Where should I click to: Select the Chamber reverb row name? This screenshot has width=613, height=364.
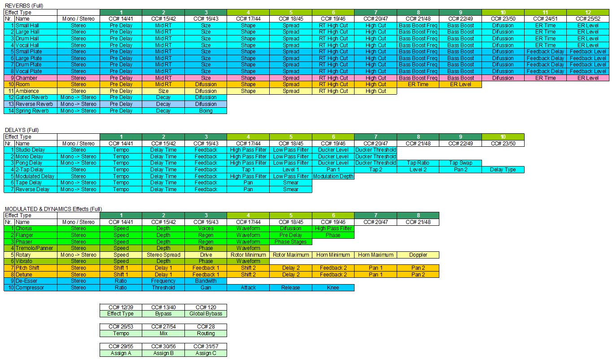pyautogui.click(x=36, y=78)
